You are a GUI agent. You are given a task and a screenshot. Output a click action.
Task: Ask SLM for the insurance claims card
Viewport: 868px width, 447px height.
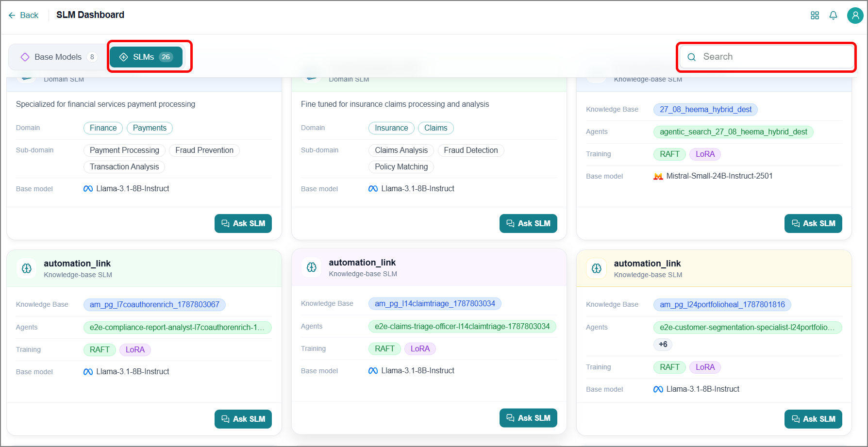(x=528, y=223)
